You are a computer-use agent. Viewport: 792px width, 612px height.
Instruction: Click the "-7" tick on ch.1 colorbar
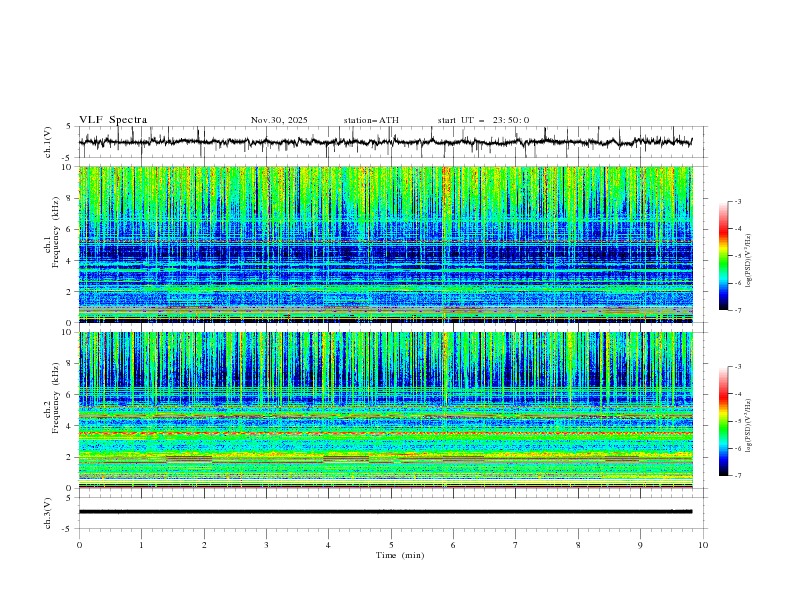(738, 310)
